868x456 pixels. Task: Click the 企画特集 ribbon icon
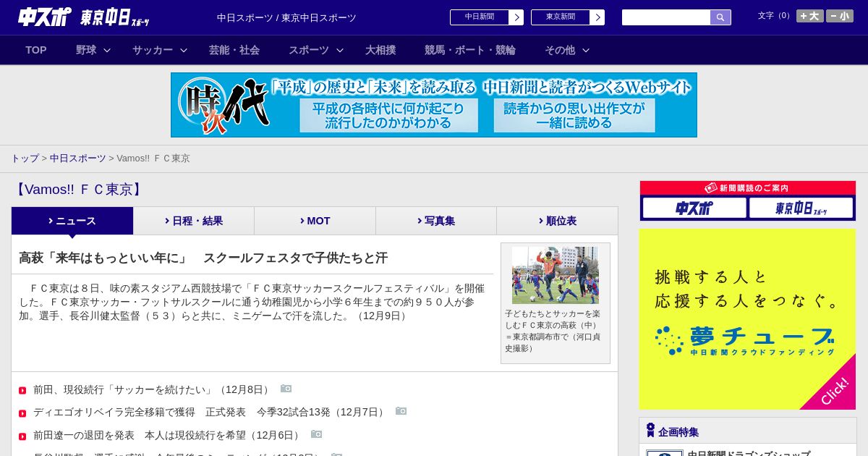point(650,430)
